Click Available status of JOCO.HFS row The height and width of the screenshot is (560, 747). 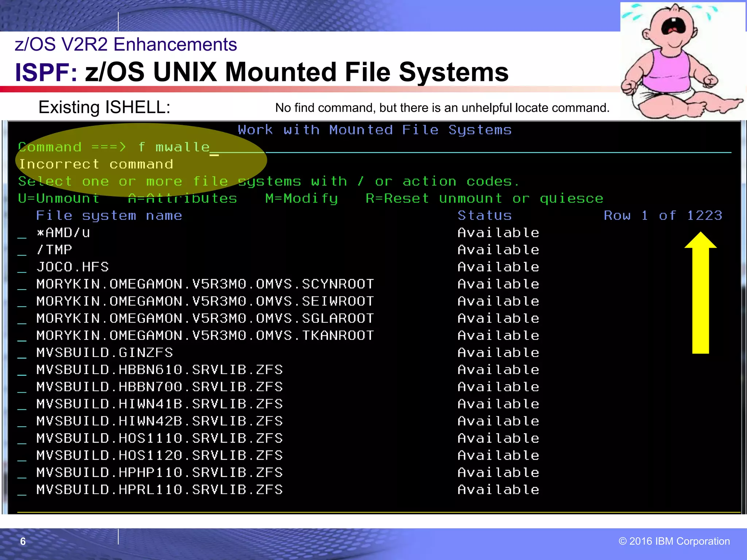pos(498,267)
